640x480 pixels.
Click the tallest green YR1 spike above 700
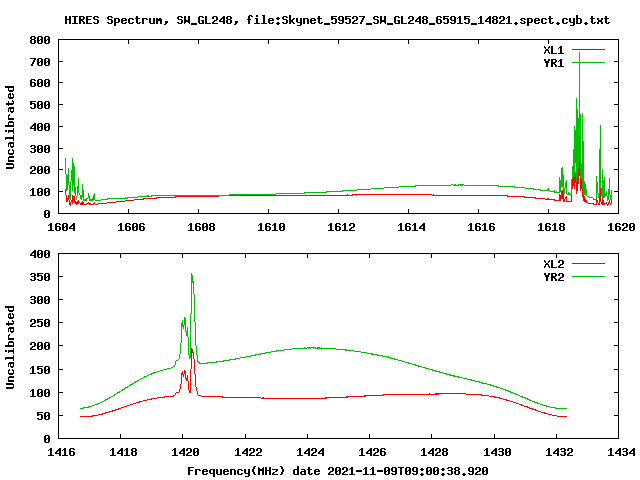(x=579, y=55)
